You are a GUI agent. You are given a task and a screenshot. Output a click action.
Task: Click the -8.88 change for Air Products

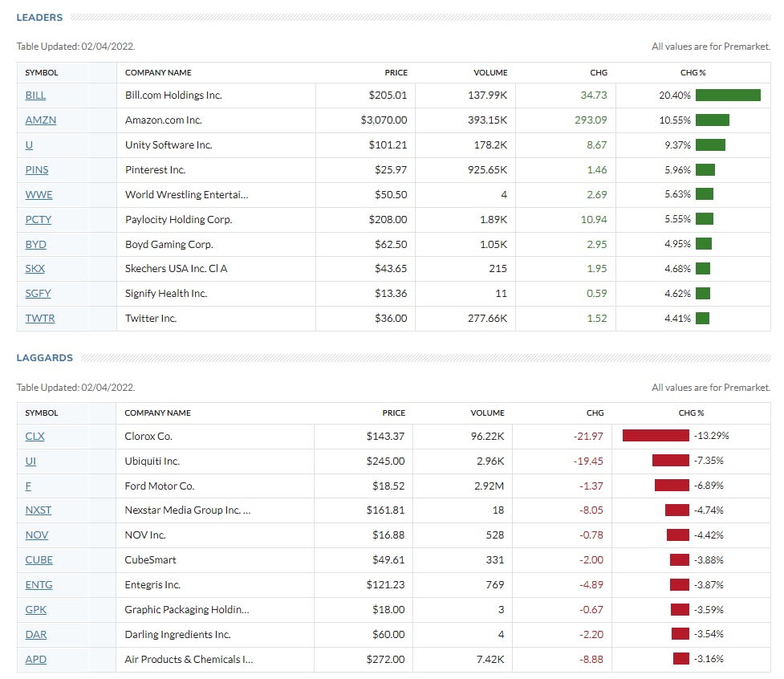591,659
